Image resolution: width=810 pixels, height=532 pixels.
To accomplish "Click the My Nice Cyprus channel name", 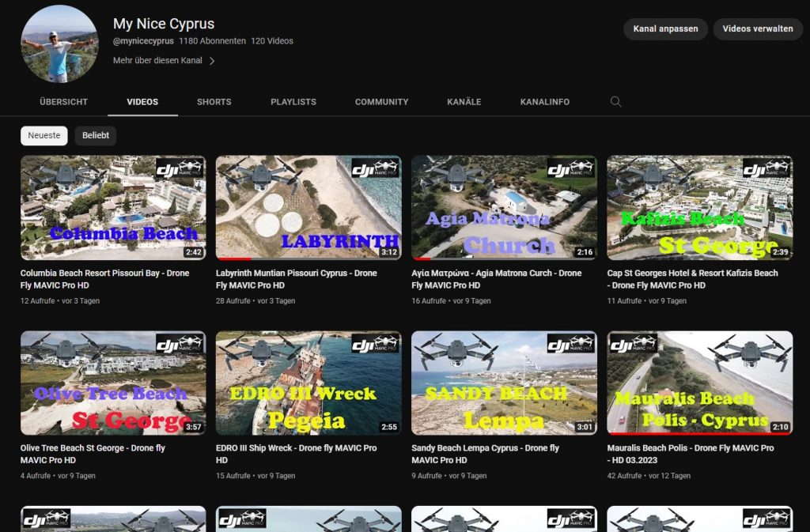I will 164,24.
